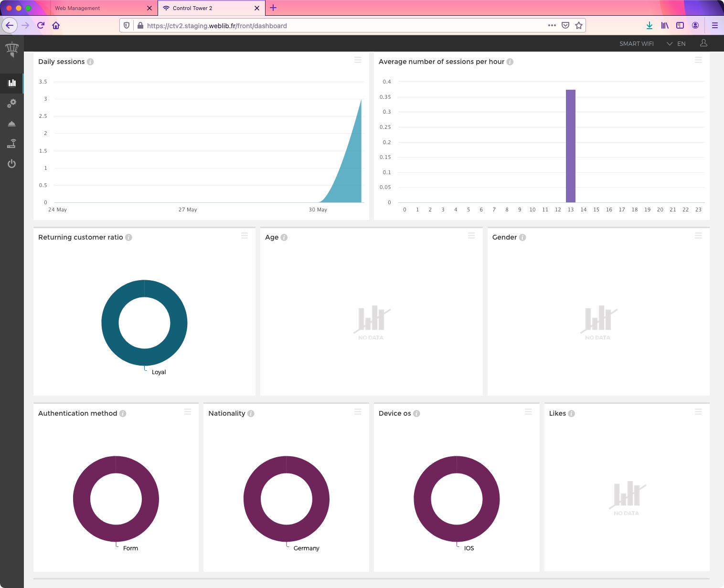
Task: Click the service bell sidebar icon
Action: [12, 124]
